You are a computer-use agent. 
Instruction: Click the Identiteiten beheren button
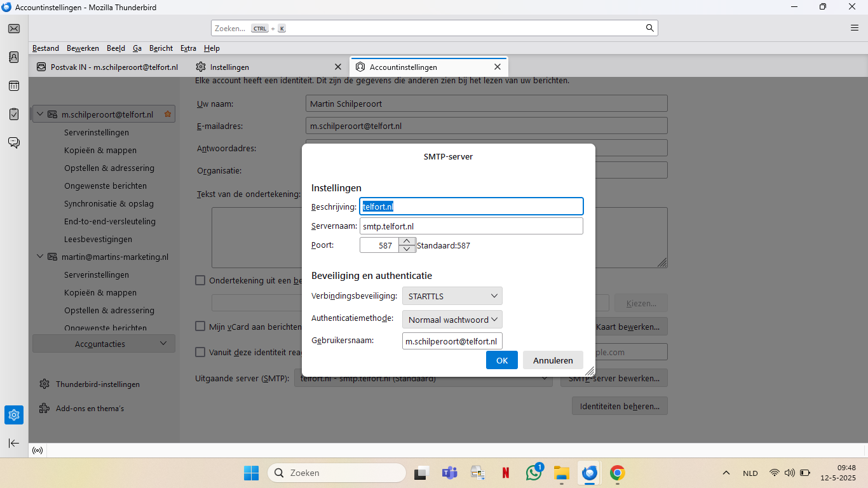coord(620,406)
